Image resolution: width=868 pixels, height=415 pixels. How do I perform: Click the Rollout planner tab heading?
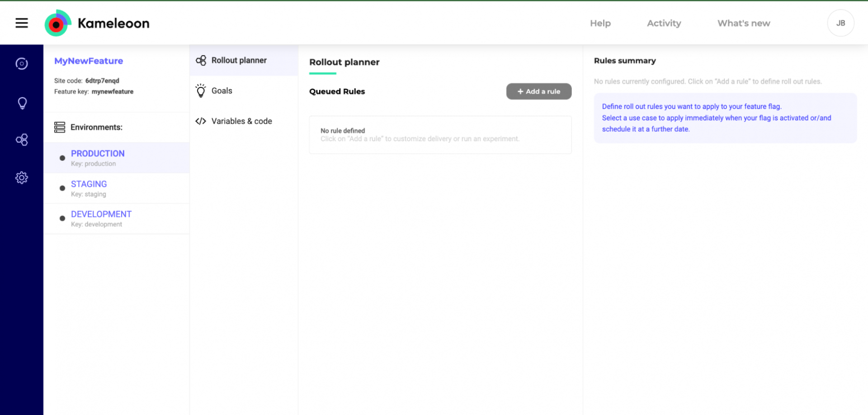pyautogui.click(x=344, y=62)
